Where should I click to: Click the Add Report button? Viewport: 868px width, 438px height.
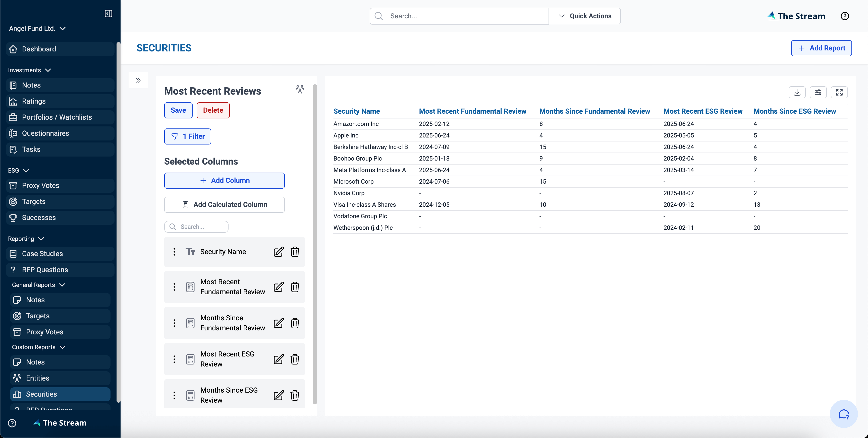(x=822, y=48)
